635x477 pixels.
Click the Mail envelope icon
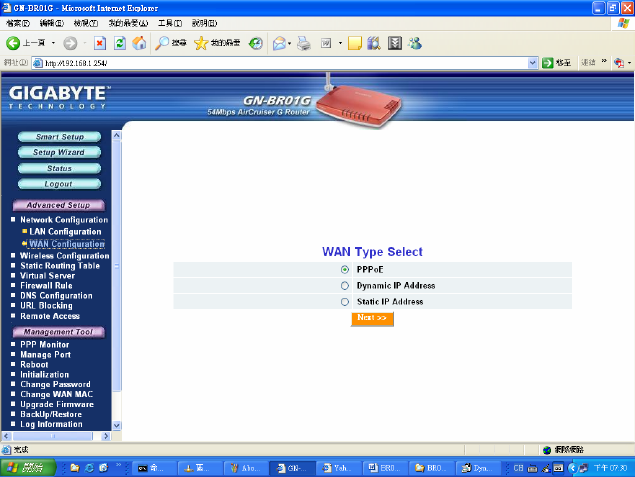pos(279,43)
